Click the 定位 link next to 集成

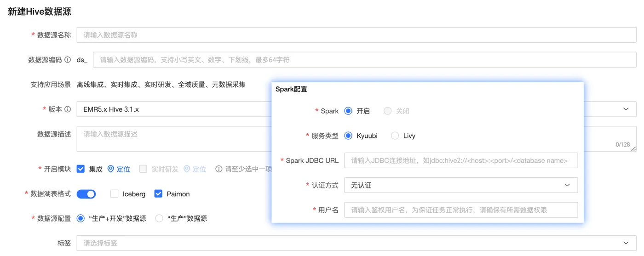(x=123, y=169)
